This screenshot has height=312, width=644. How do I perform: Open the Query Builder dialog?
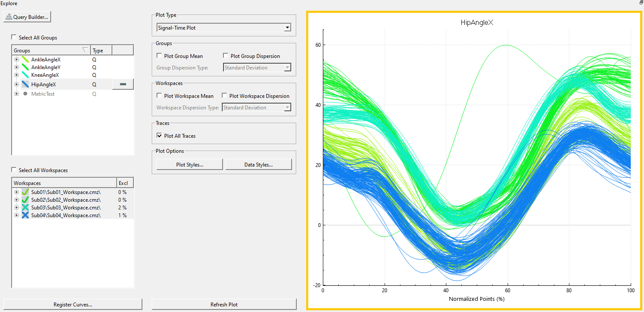tap(27, 17)
